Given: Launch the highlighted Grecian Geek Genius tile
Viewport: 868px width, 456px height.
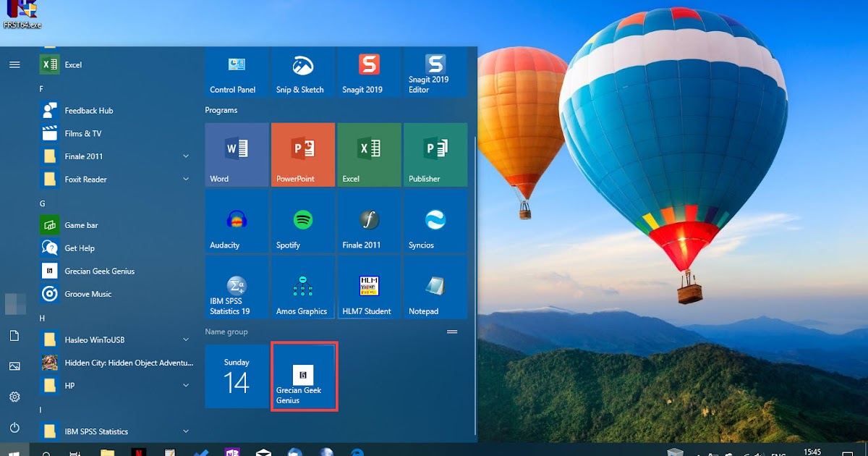Looking at the screenshot, I should [304, 376].
